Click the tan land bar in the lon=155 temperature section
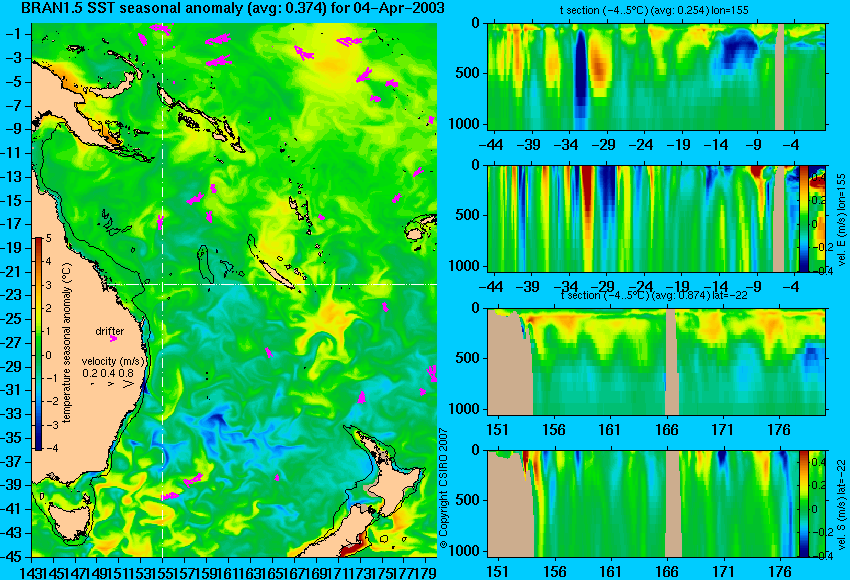The height and width of the screenshot is (580, 850). [779, 76]
